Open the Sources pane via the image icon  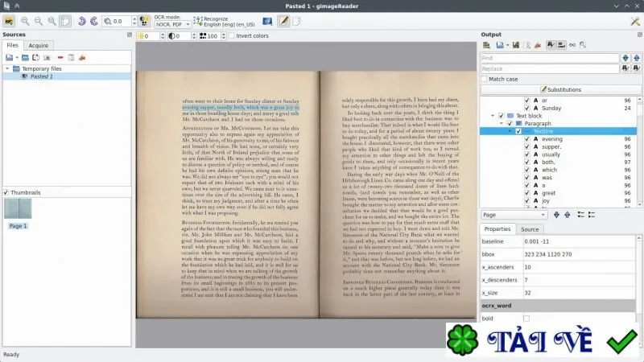[9, 21]
